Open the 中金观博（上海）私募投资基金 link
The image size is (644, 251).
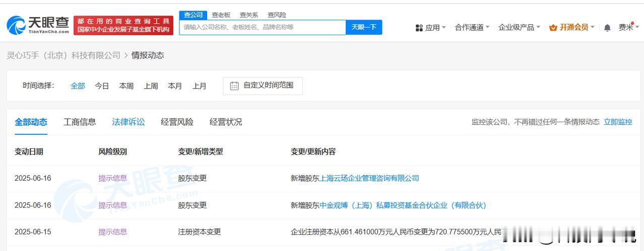(403, 205)
